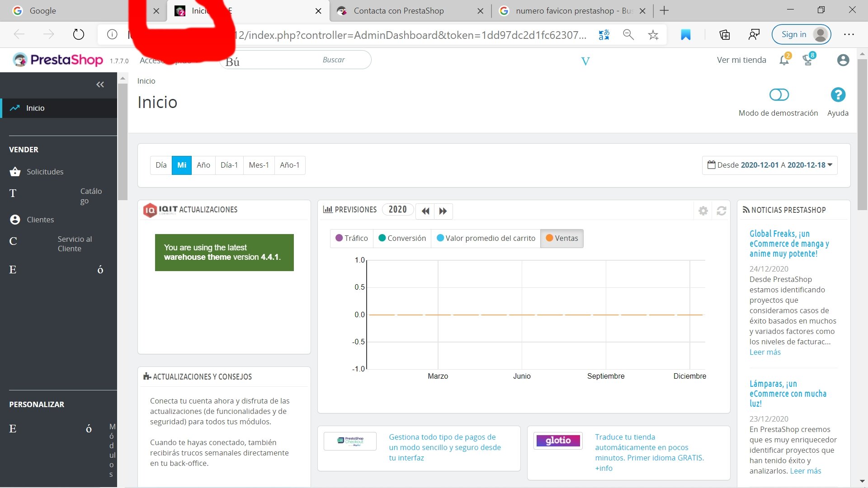The width and height of the screenshot is (868, 488).
Task: Click Leer más under Lámparas article
Action: coord(806,471)
